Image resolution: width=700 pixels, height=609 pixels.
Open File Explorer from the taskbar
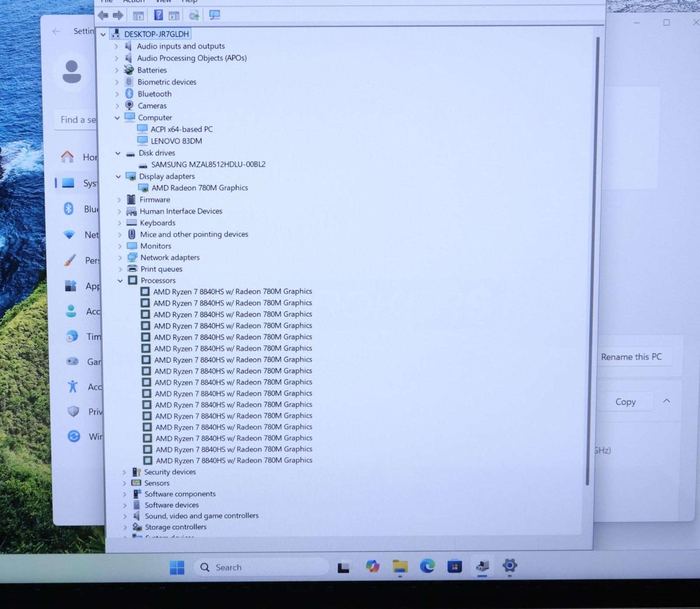(x=400, y=567)
